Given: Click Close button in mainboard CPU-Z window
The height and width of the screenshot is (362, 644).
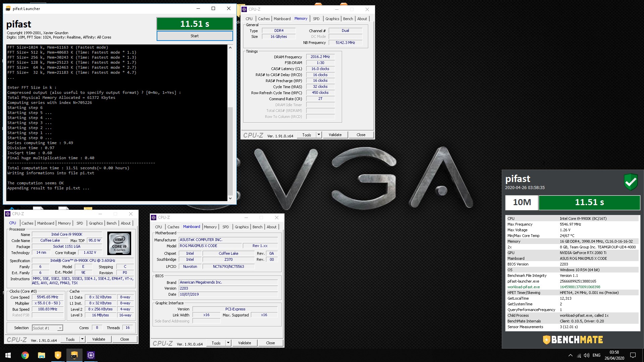Looking at the screenshot, I should 270,343.
